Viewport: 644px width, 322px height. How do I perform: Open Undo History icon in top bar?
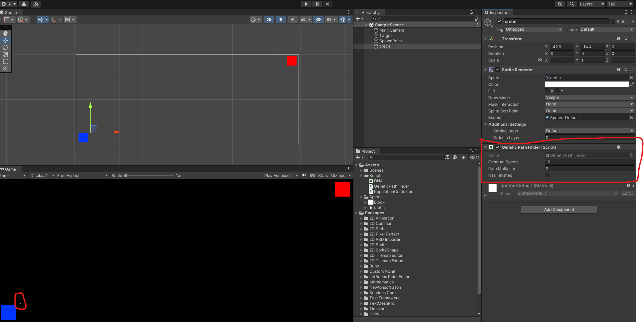560,4
